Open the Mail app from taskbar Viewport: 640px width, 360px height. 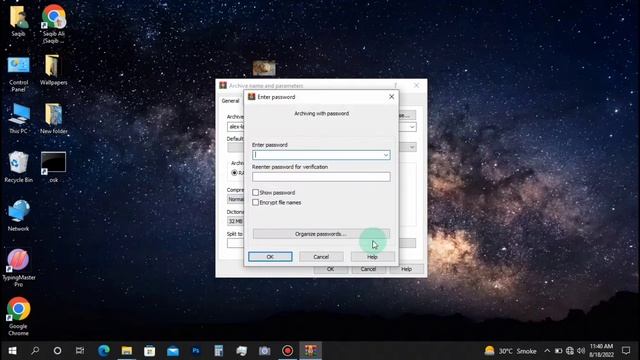pyautogui.click(x=173, y=351)
